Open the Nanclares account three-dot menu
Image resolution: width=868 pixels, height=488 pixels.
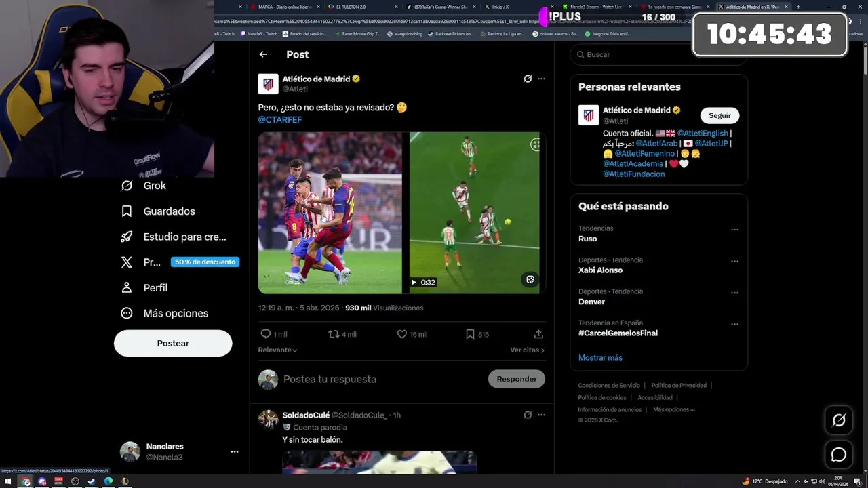[x=234, y=451]
